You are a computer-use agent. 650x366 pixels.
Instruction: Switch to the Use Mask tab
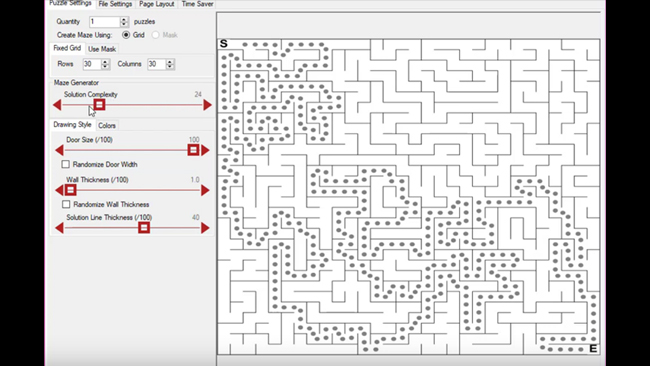click(x=102, y=49)
